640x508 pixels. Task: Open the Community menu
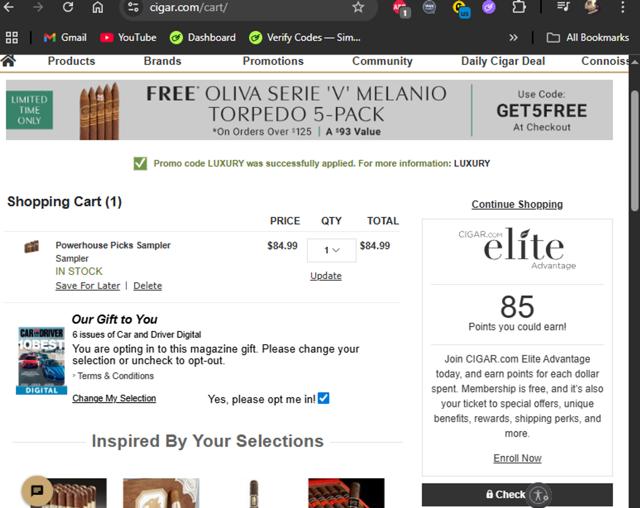point(382,61)
